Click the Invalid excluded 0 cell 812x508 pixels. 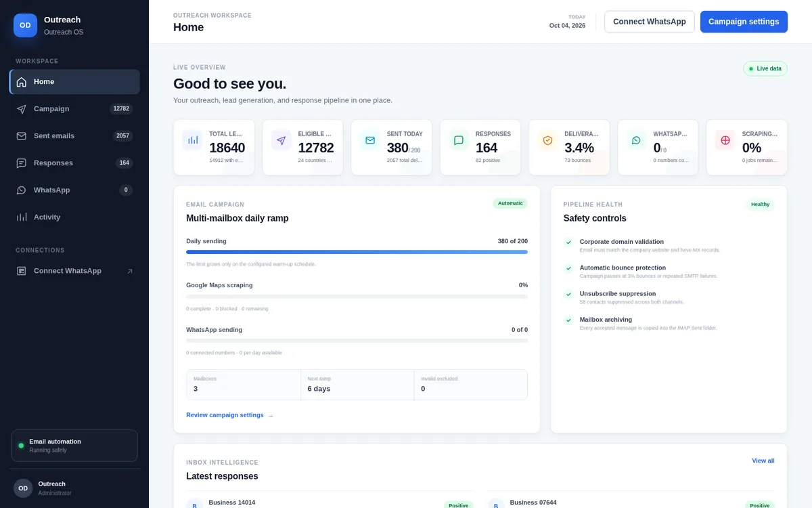pos(471,385)
